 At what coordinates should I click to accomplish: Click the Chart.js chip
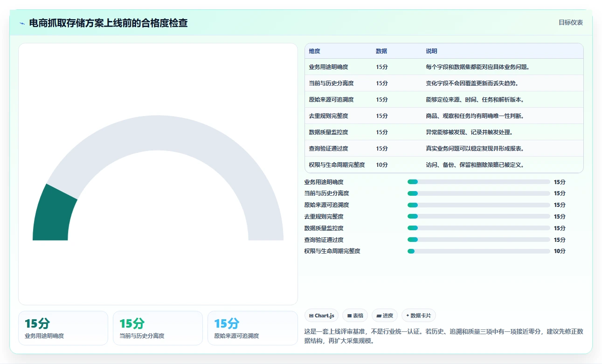point(322,316)
